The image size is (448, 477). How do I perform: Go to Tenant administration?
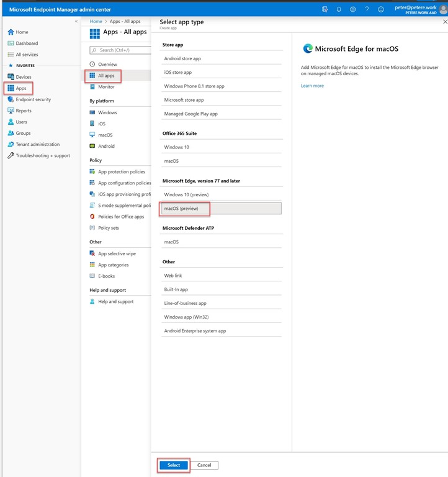coord(37,144)
